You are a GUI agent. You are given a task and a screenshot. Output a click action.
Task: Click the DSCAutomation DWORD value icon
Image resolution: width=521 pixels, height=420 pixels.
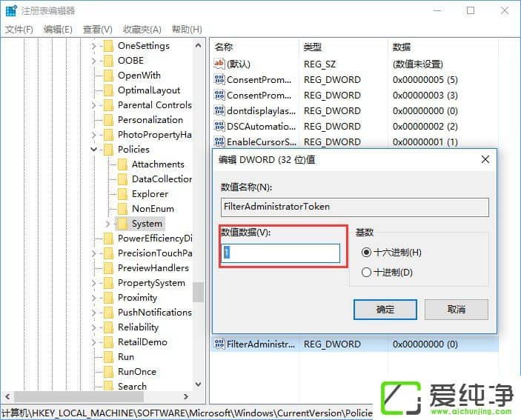(219, 126)
